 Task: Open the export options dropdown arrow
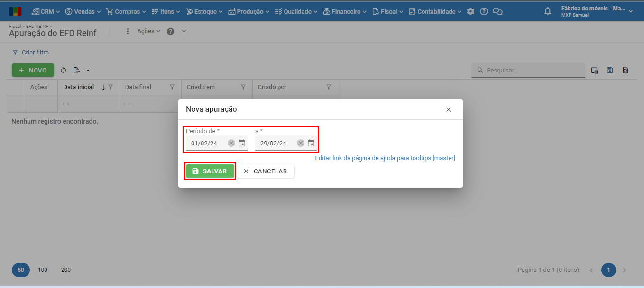click(x=88, y=70)
